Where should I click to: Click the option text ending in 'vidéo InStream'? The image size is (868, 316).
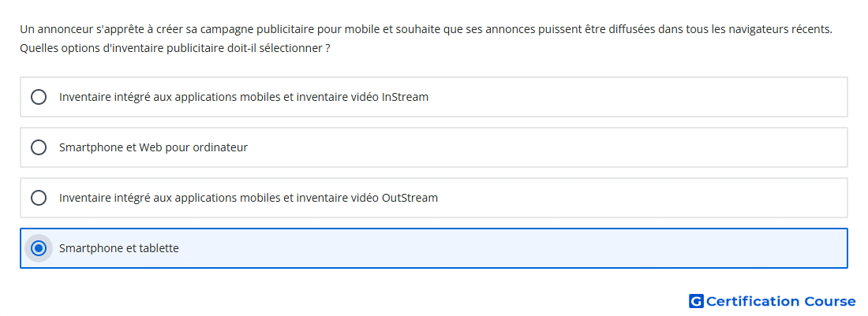[244, 97]
